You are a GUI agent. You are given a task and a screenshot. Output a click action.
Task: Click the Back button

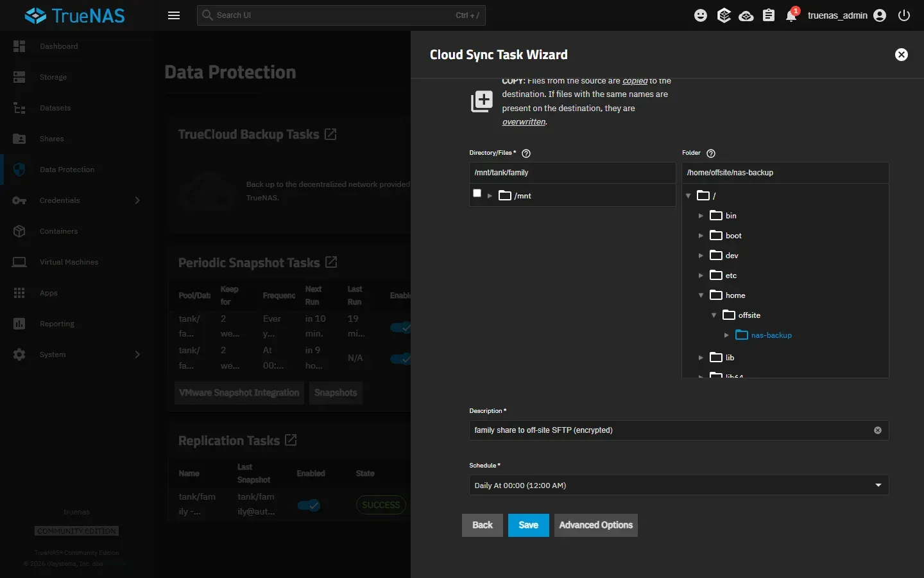tap(483, 525)
